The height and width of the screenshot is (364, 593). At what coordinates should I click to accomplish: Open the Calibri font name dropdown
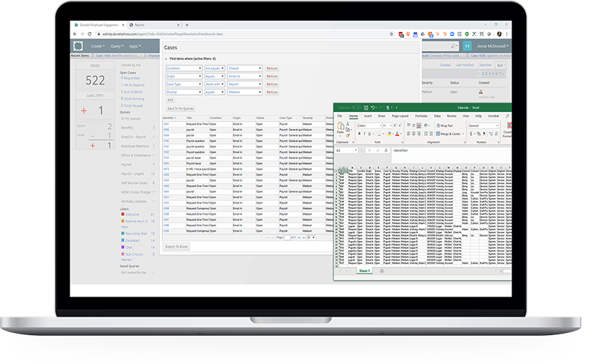click(x=380, y=125)
